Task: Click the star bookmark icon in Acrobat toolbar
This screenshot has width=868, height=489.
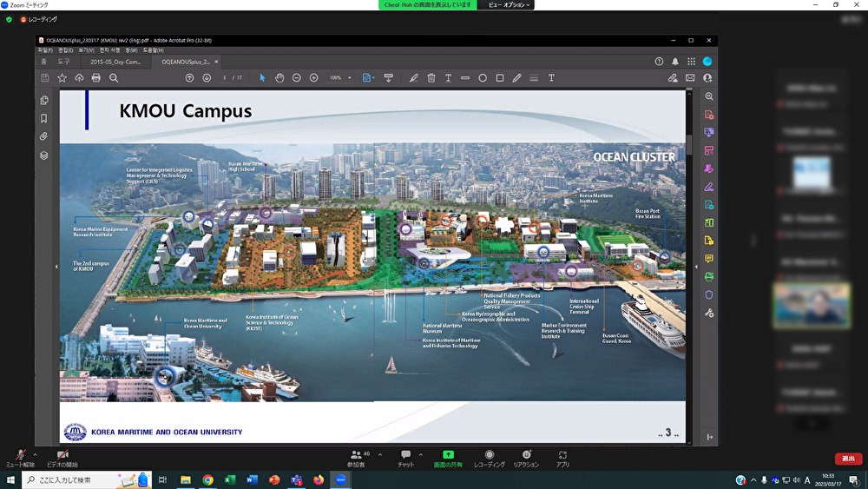Action: 62,78
